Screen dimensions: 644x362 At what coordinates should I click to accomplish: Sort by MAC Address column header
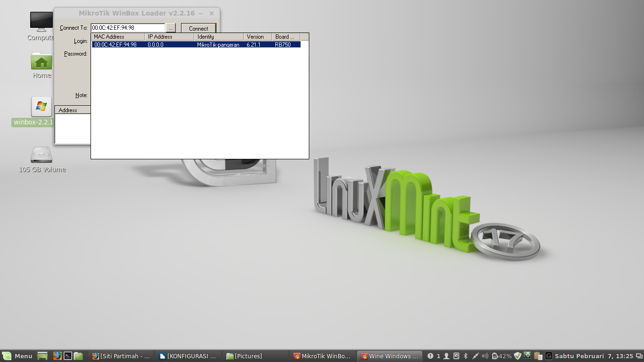click(x=117, y=36)
